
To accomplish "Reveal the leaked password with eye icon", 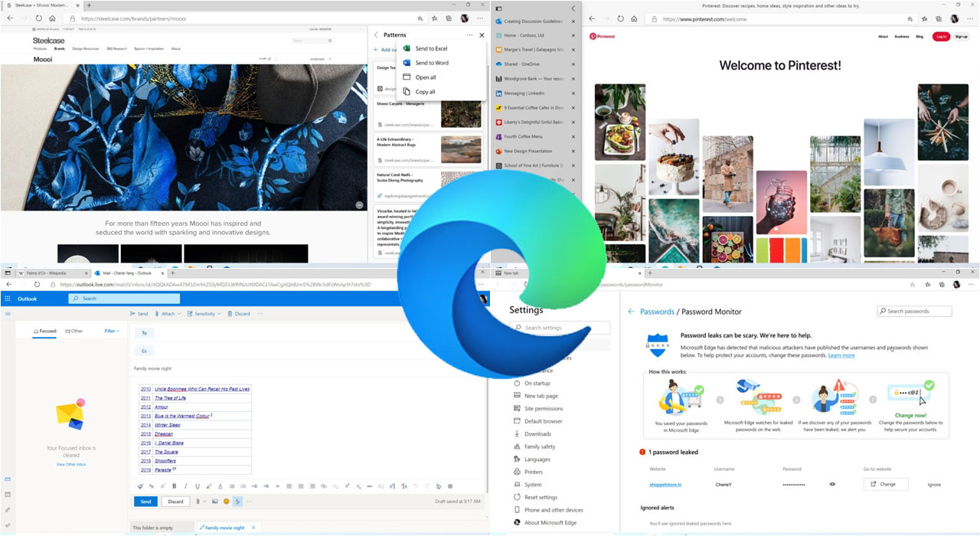I will (832, 484).
